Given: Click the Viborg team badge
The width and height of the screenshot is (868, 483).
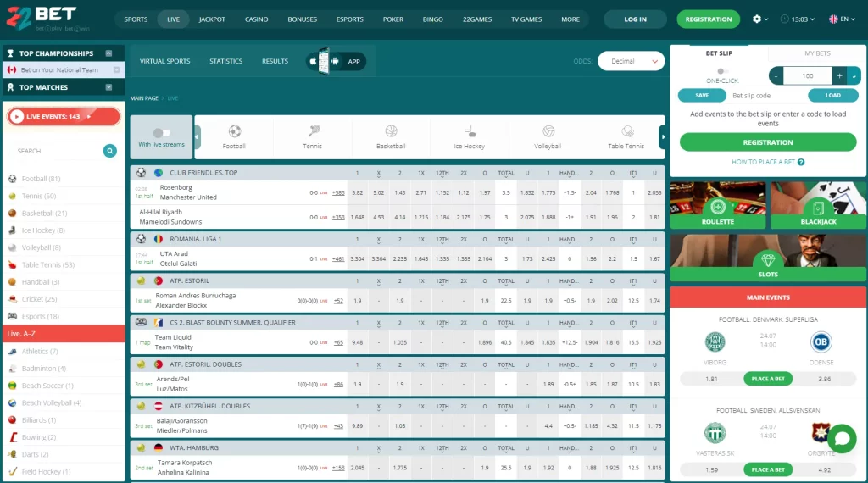Looking at the screenshot, I should pos(715,342).
